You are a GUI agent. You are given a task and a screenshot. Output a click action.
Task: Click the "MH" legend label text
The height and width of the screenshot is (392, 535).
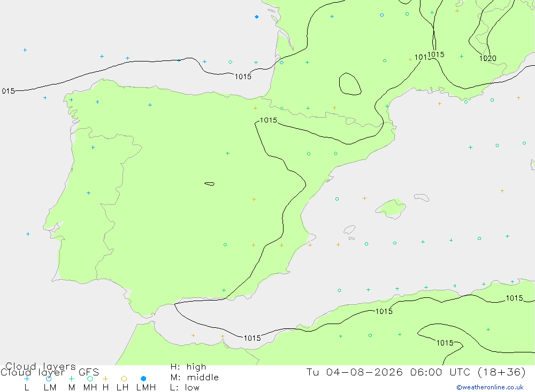click(90, 388)
